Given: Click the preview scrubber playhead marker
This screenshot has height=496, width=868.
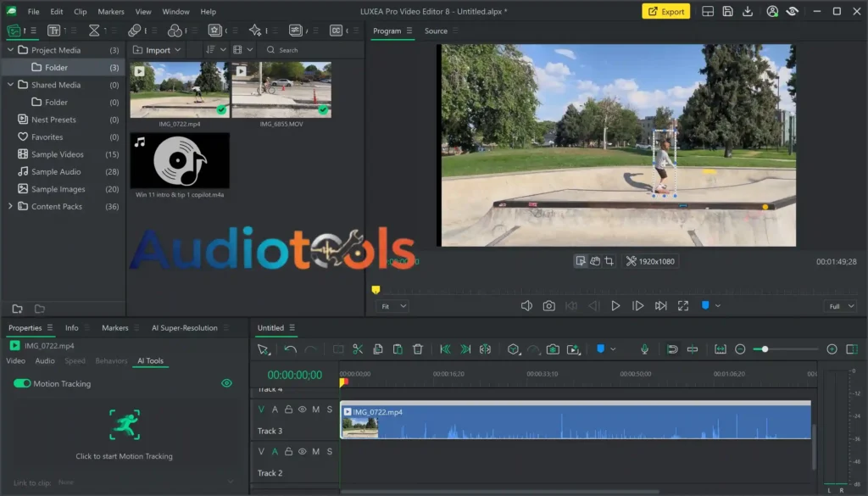Looking at the screenshot, I should coord(376,289).
